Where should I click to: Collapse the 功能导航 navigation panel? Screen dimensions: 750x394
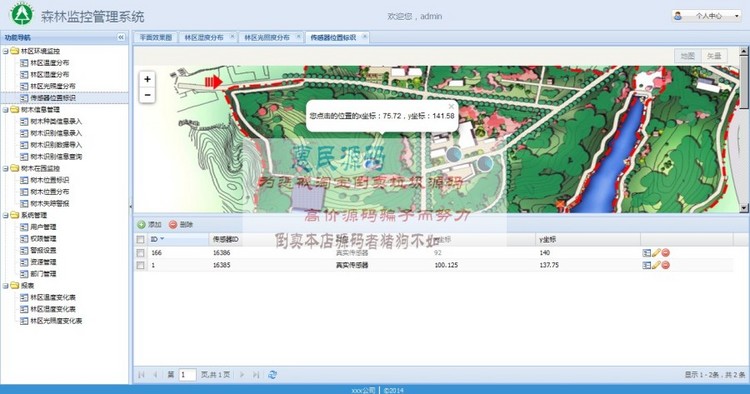(x=121, y=37)
